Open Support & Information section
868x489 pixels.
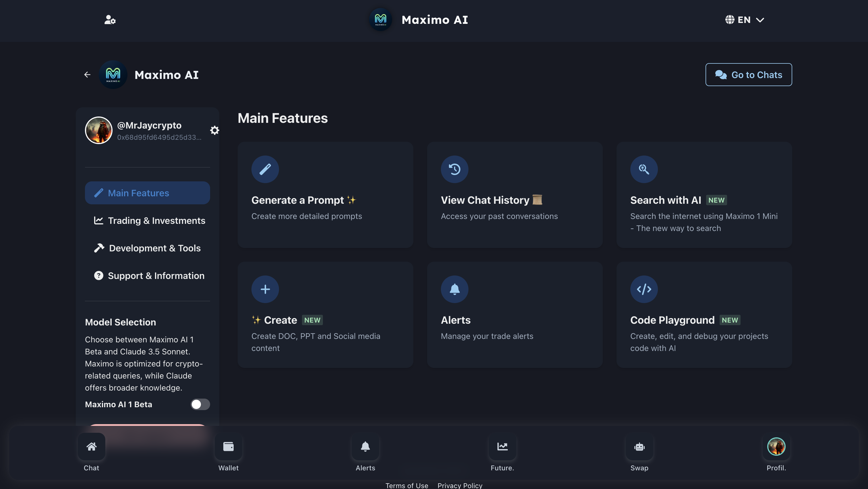(x=149, y=276)
